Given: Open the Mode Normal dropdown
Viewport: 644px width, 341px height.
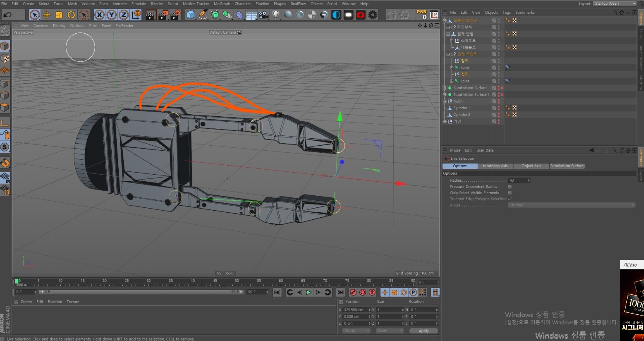Looking at the screenshot, I should [x=572, y=205].
